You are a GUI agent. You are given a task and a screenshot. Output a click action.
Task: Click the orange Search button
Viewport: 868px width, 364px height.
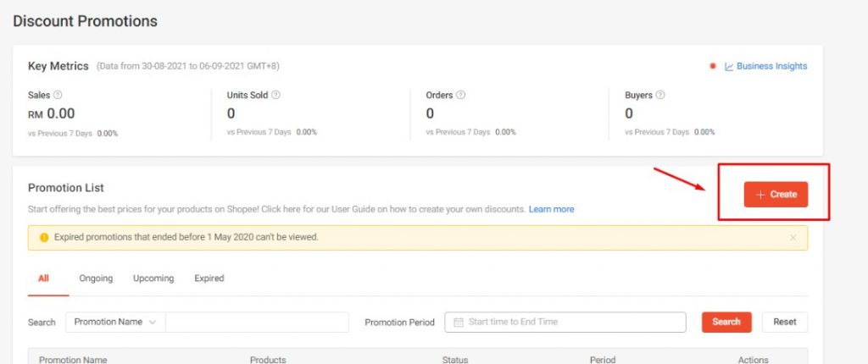[726, 323]
